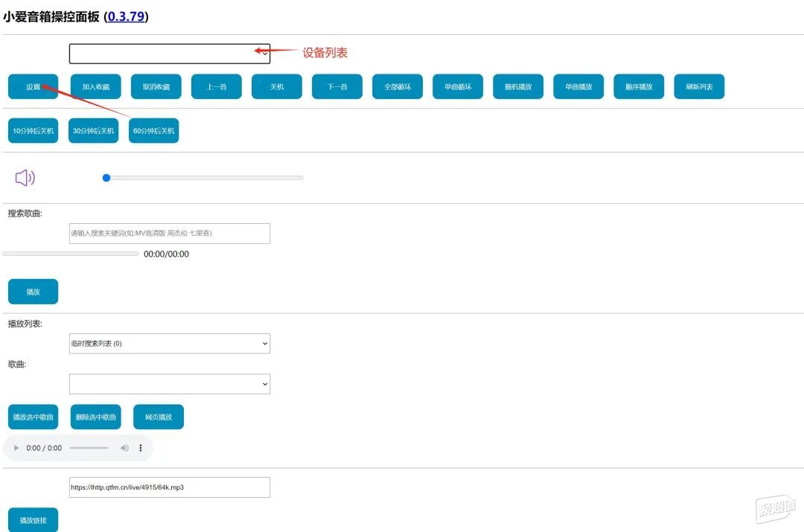Viewport: 804px width, 532px height.
Task: Click the 搜索歌曲 label
Action: tap(25, 214)
